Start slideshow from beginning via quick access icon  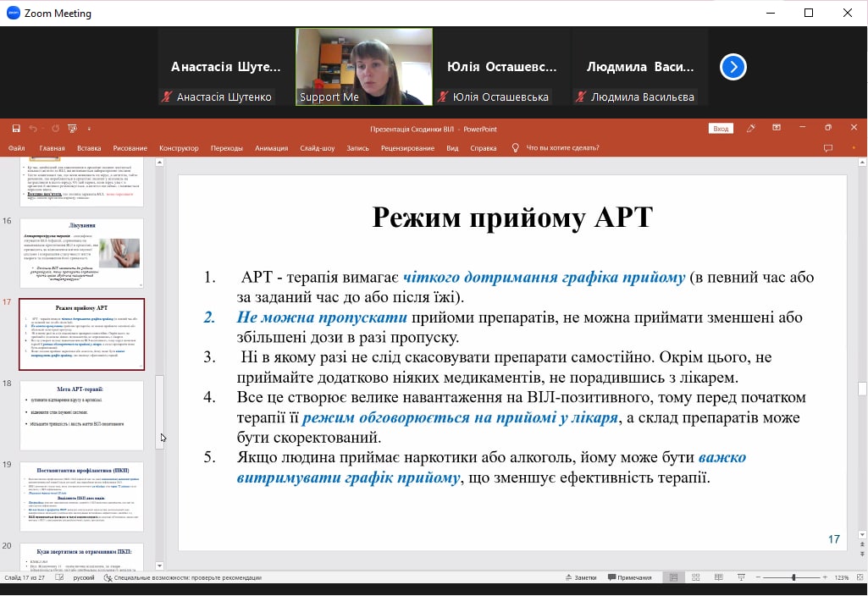point(73,129)
